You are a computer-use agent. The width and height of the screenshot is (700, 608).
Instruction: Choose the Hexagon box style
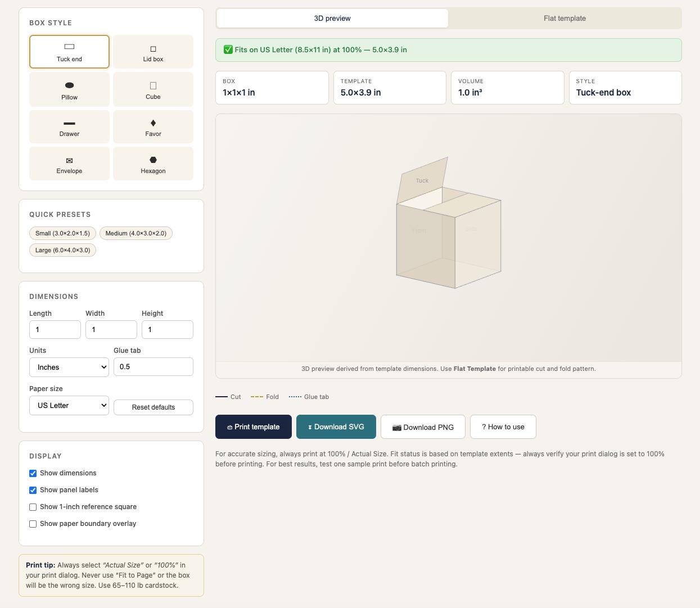click(153, 164)
